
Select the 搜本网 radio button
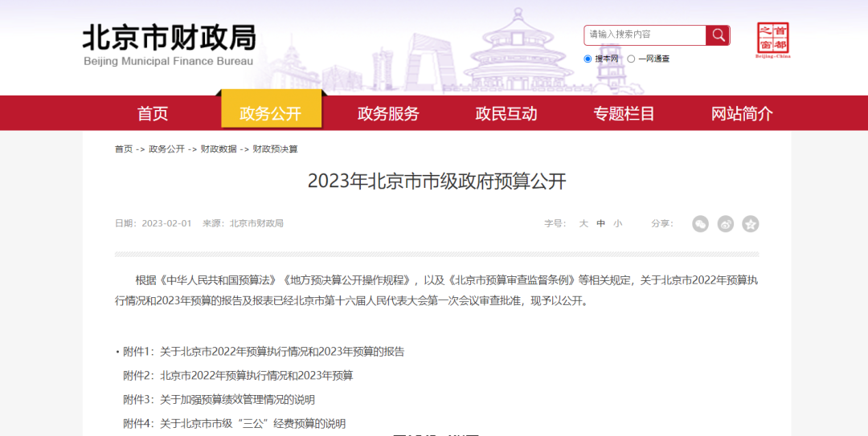588,59
